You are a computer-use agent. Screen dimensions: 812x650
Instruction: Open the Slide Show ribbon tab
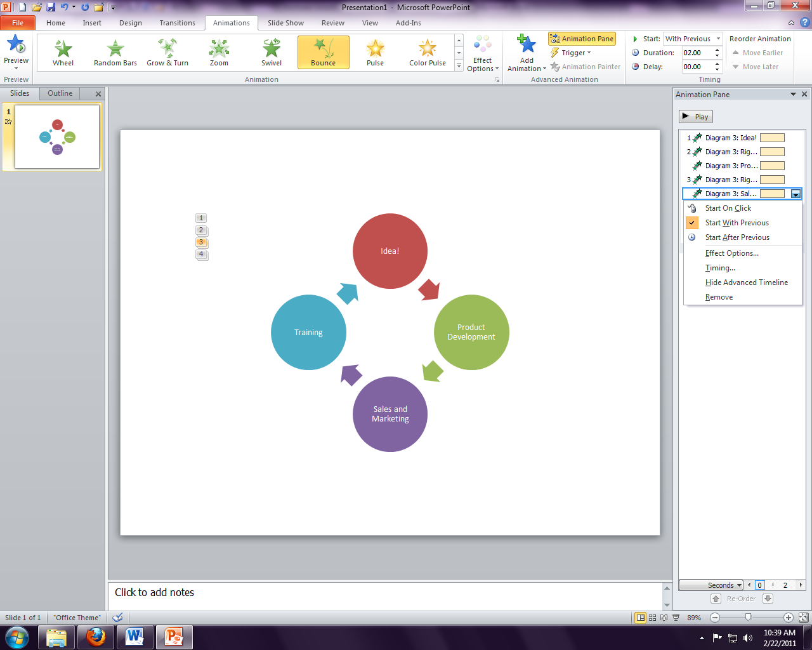(x=285, y=23)
